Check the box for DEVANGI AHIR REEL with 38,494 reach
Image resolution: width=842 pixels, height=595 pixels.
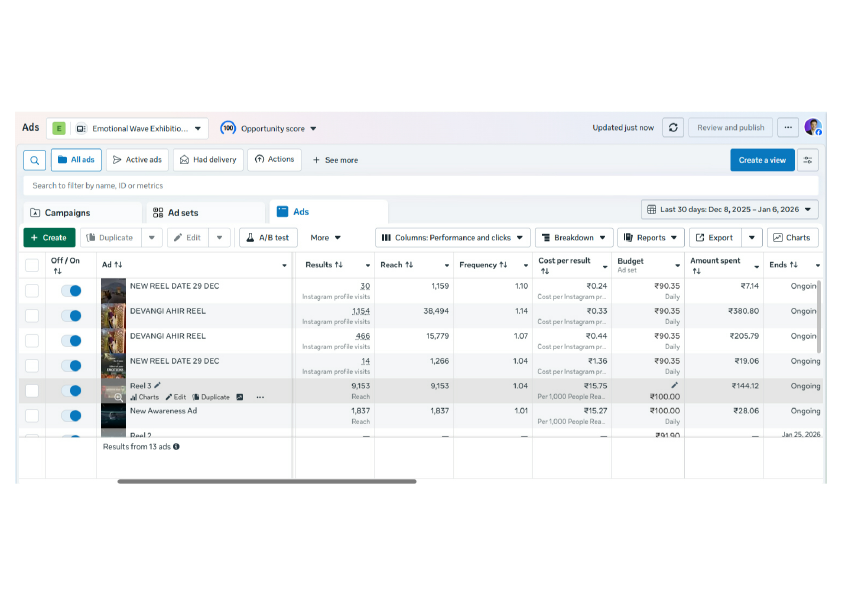point(32,316)
